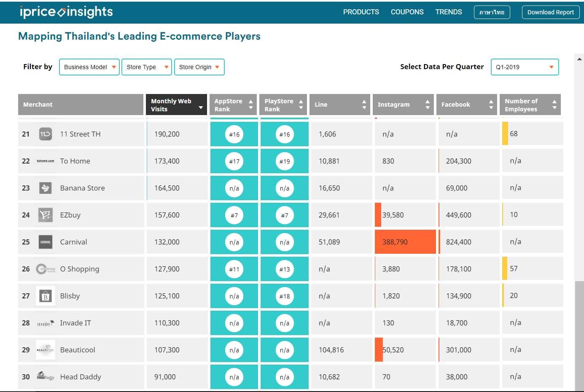The height and width of the screenshot is (392, 584).
Task: Click Carnival's orange Instagram bar 388,790
Action: click(405, 242)
